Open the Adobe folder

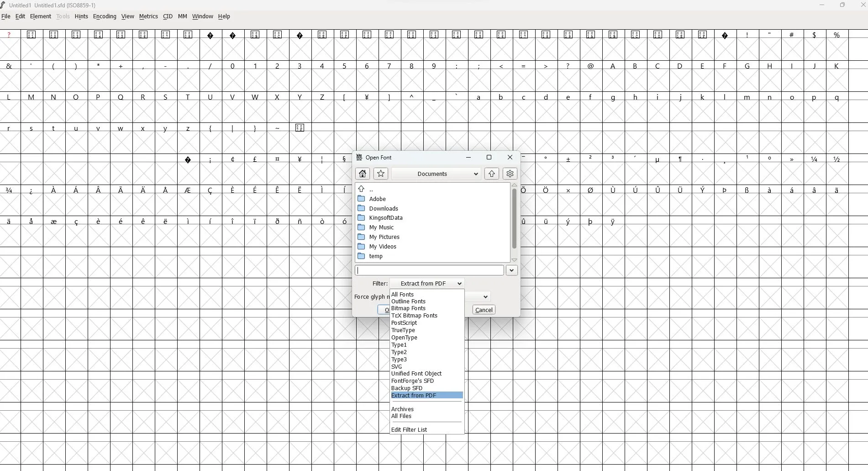pyautogui.click(x=377, y=199)
